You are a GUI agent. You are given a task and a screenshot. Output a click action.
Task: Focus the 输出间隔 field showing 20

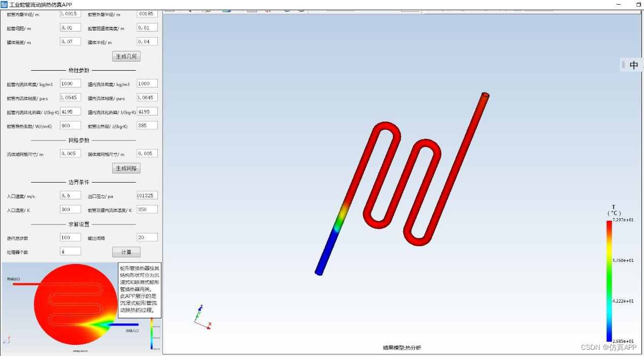click(x=147, y=237)
